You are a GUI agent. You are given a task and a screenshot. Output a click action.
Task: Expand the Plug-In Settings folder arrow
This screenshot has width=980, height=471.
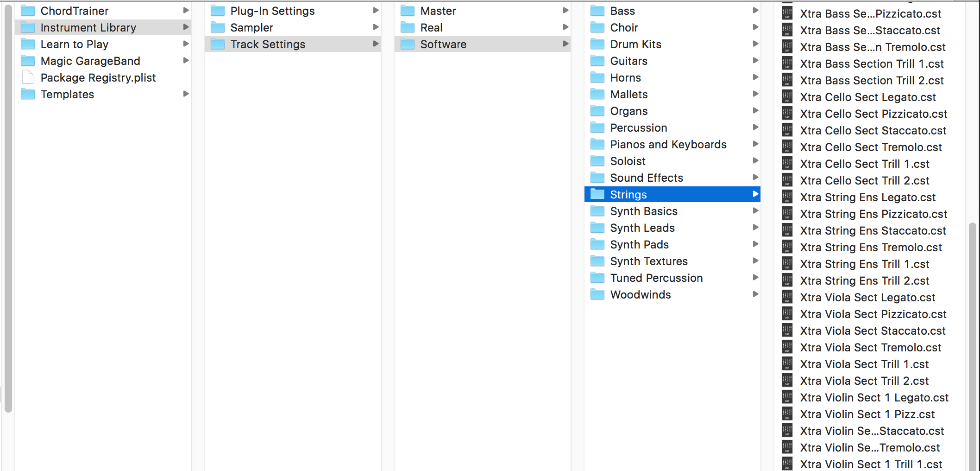376,11
